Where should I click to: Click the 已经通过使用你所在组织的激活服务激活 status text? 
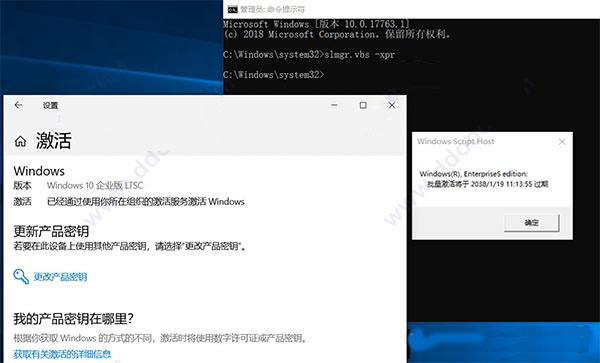[145, 202]
